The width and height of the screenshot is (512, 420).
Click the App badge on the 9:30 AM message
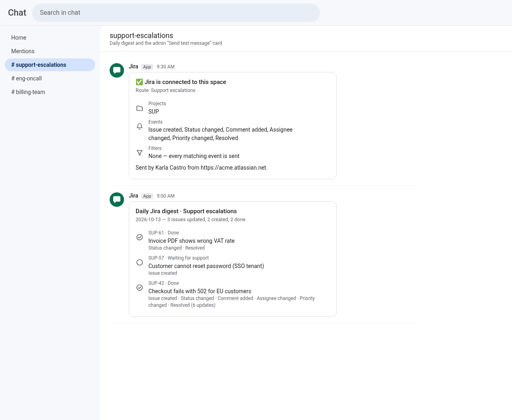click(147, 67)
